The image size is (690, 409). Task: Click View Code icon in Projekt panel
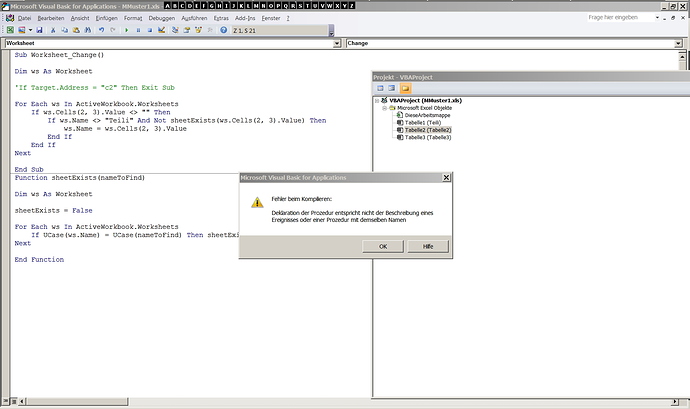[380, 88]
